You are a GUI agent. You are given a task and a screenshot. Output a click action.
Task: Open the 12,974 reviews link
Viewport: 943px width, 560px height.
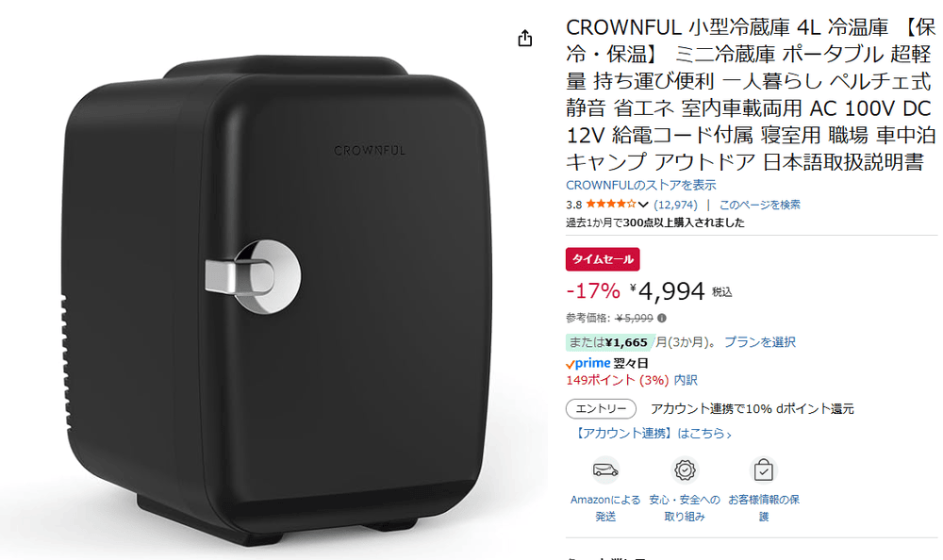tap(675, 205)
